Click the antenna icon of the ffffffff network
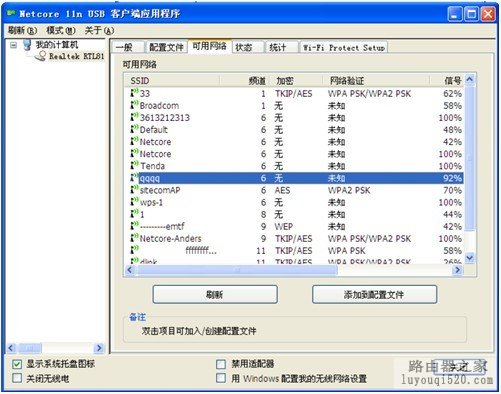Image resolution: width=501 pixels, height=394 pixels. (135, 250)
